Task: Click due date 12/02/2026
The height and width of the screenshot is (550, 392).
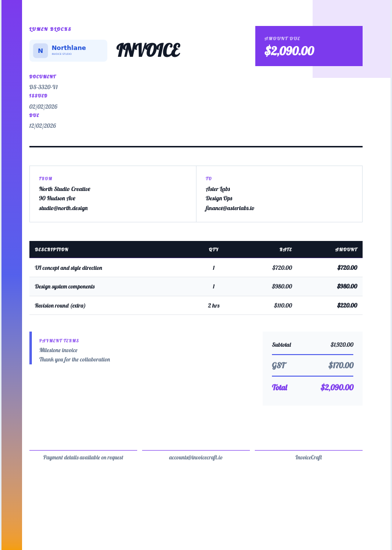Action: [43, 125]
